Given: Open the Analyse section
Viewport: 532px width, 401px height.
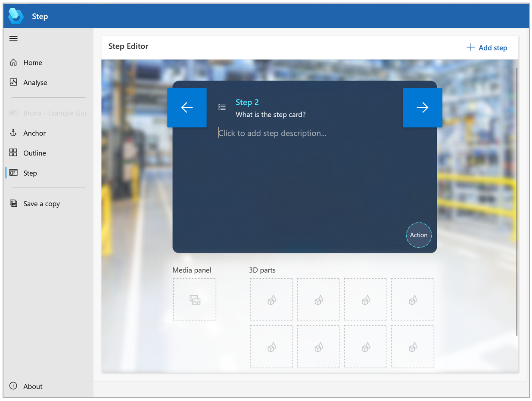Looking at the screenshot, I should pos(35,82).
